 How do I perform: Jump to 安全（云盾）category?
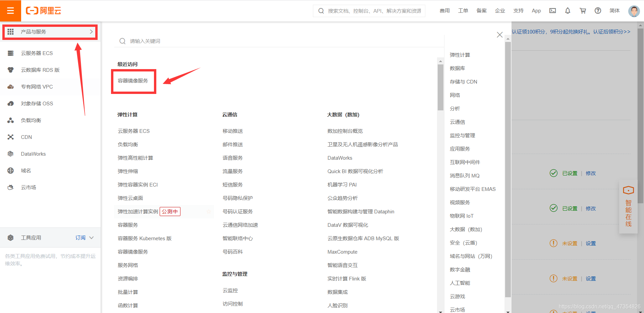point(464,243)
